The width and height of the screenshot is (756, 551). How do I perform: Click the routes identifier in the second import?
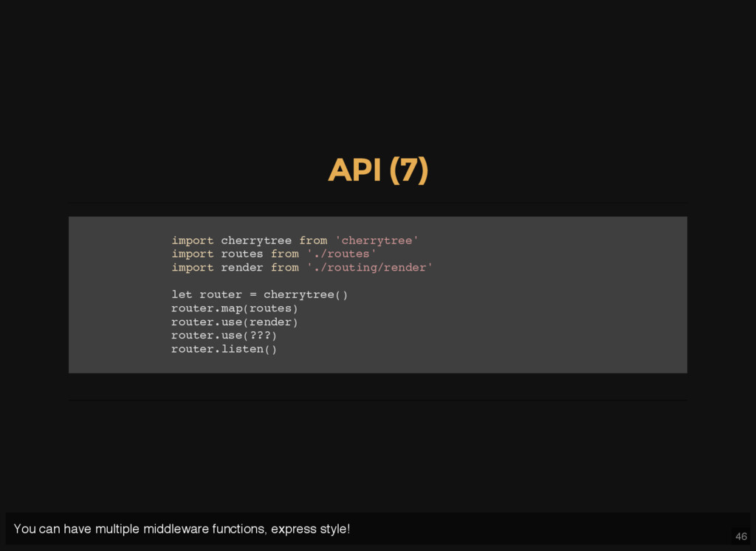[x=241, y=254]
